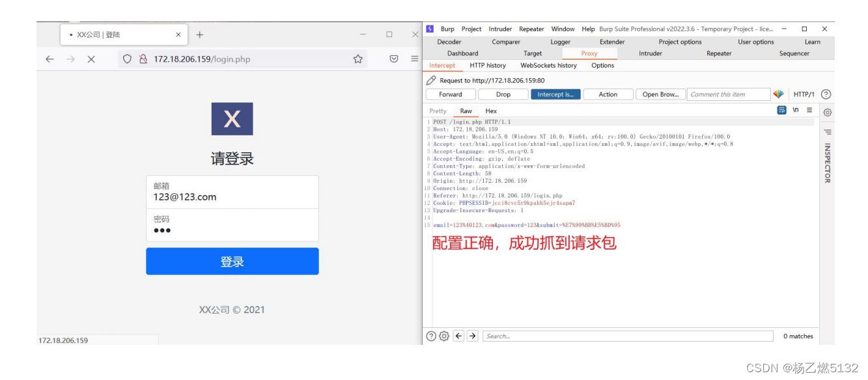Image resolution: width=868 pixels, height=380 pixels.
Task: Switch to the Sequencer tab
Action: point(794,53)
